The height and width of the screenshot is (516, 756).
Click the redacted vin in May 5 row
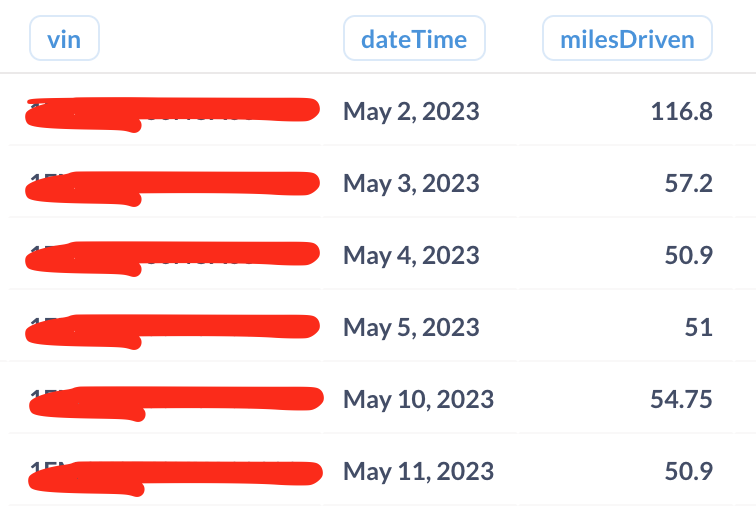pyautogui.click(x=172, y=331)
